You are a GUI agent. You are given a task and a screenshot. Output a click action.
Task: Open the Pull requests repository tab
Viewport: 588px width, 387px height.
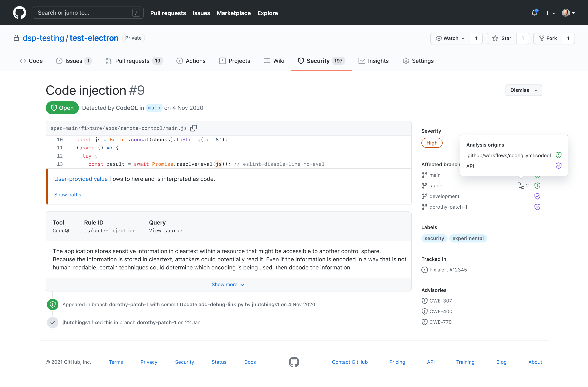pyautogui.click(x=134, y=61)
